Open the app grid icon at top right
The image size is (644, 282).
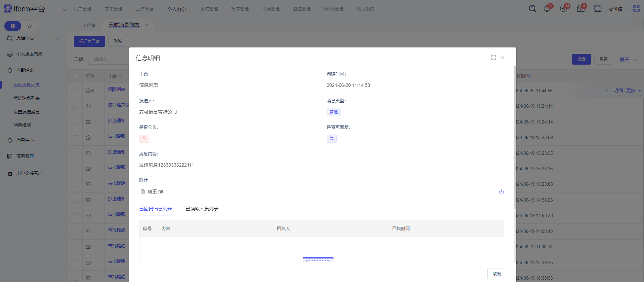636,9
